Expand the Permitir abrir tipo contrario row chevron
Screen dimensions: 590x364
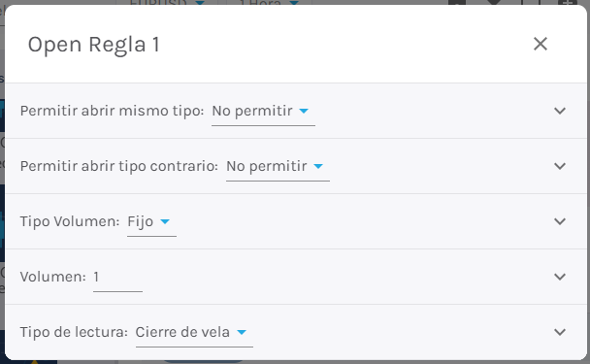560,166
